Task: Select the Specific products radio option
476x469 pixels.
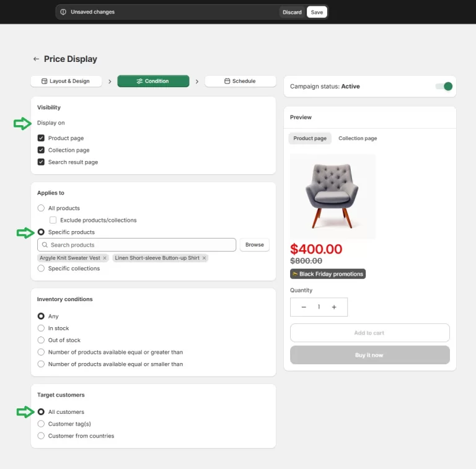Action: pyautogui.click(x=41, y=232)
